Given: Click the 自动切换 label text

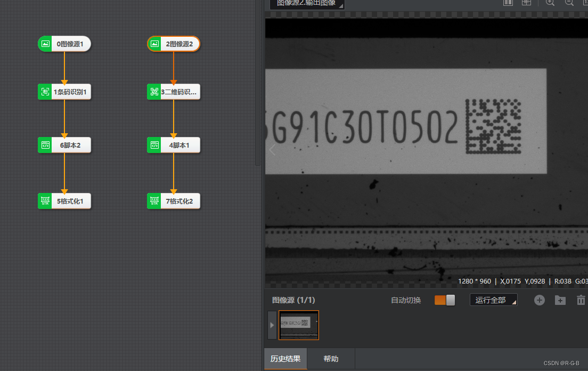Looking at the screenshot, I should pyautogui.click(x=406, y=300).
